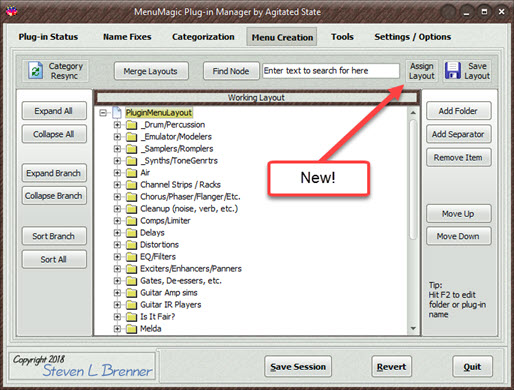This screenshot has height=390, width=514.
Task: Click the Distortions folder icon
Action: (x=131, y=245)
